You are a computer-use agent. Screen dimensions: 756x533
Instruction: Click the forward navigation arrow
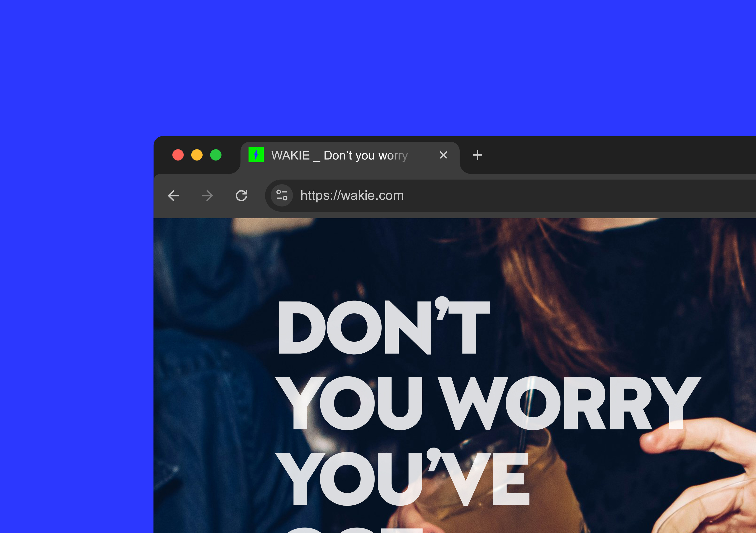[x=207, y=196]
